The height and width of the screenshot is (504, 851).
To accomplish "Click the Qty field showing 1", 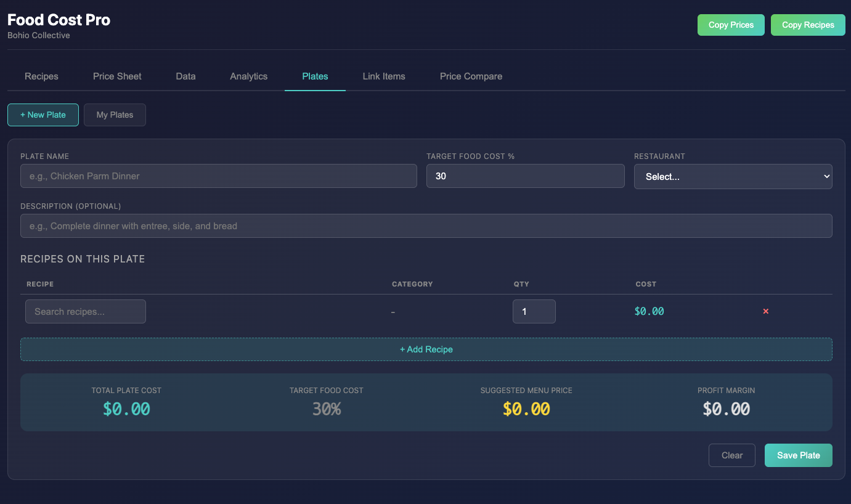I will [x=534, y=311].
